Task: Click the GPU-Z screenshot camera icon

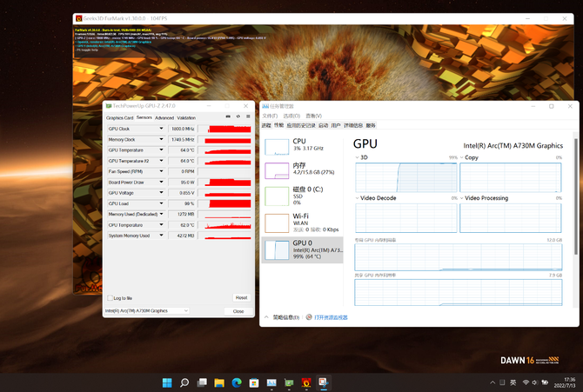Action: (x=228, y=116)
